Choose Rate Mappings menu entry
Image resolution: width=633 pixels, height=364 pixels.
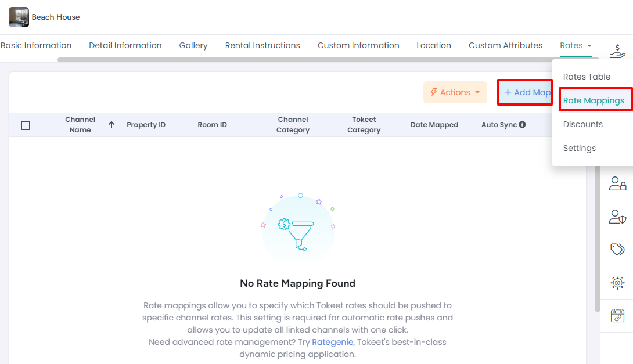pyautogui.click(x=594, y=100)
